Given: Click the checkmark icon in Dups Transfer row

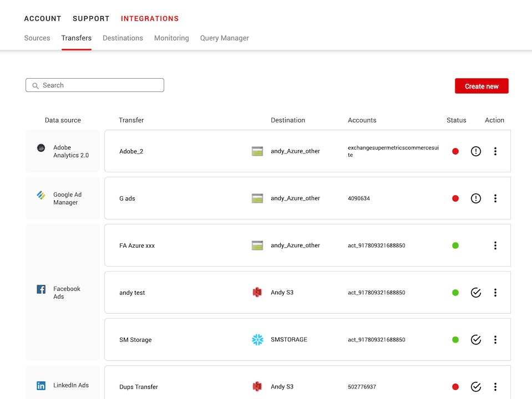Looking at the screenshot, I should 475,387.
